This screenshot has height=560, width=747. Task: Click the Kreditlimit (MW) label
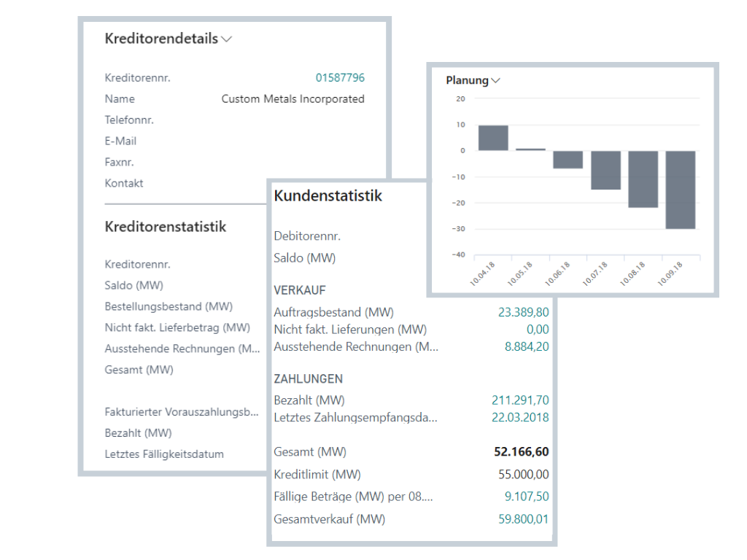pyautogui.click(x=317, y=474)
